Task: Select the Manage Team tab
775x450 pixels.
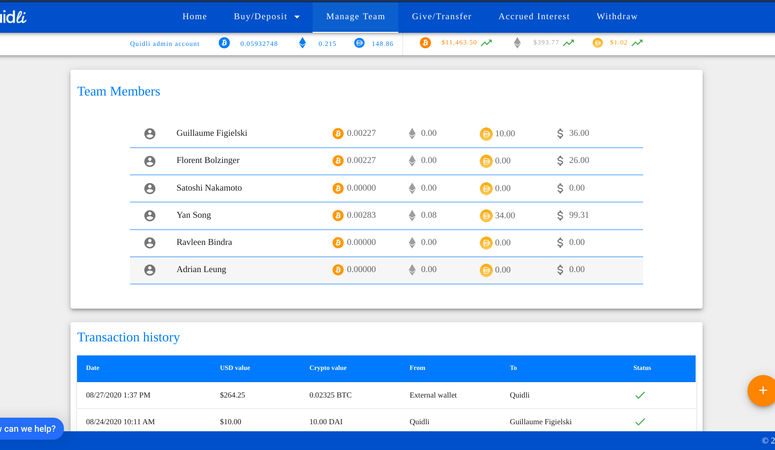Action: click(x=355, y=16)
